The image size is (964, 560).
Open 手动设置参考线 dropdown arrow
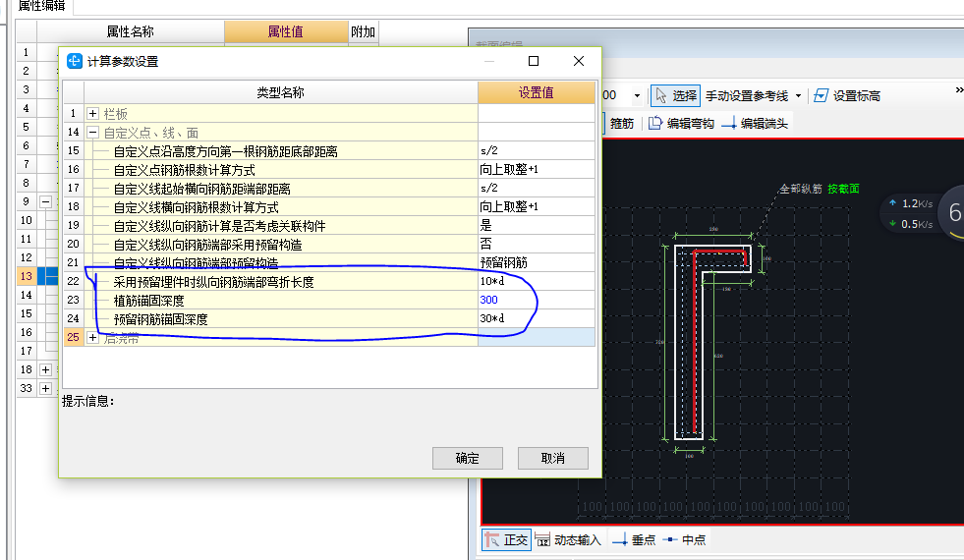(x=798, y=96)
